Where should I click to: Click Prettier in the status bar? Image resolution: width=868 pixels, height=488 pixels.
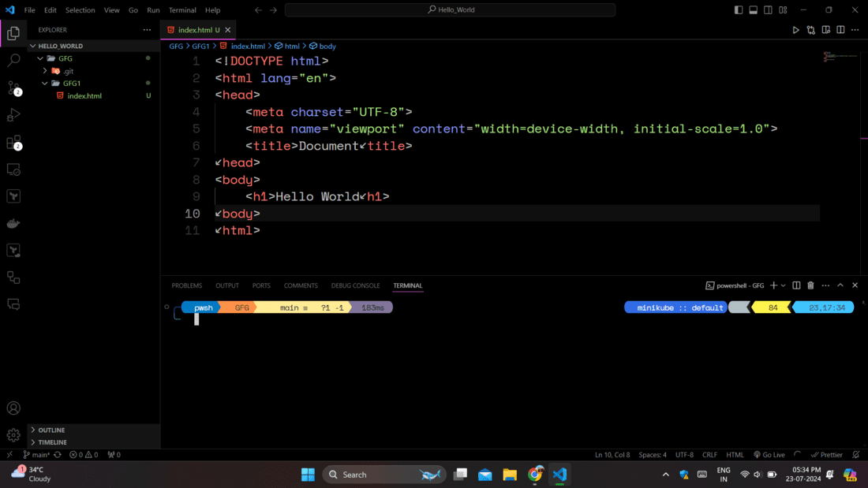[827, 455]
